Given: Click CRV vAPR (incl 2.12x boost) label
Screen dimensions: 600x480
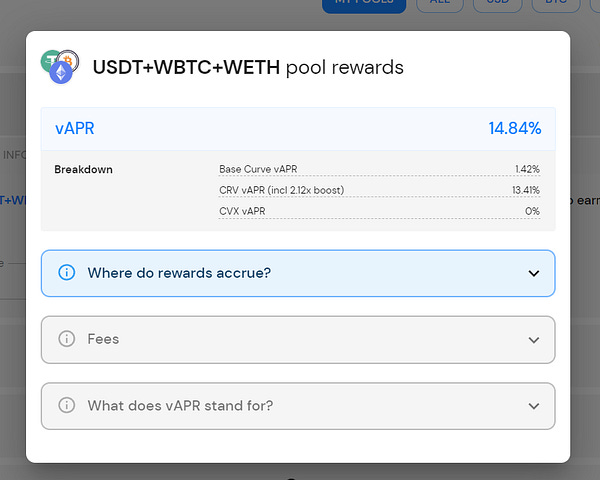Looking at the screenshot, I should [x=282, y=190].
